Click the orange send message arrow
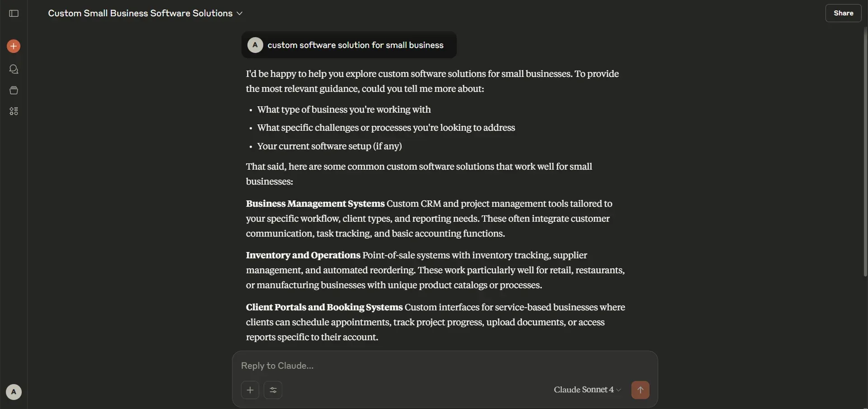The height and width of the screenshot is (409, 868). [x=640, y=390]
